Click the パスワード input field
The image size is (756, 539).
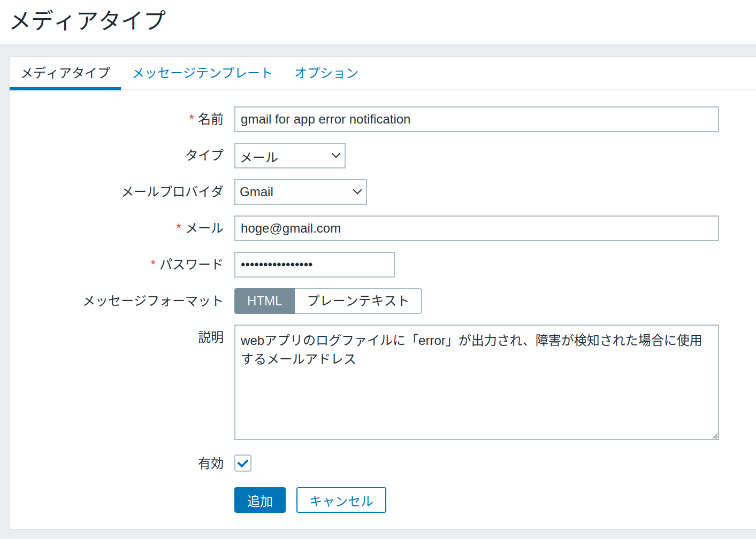pyautogui.click(x=314, y=265)
